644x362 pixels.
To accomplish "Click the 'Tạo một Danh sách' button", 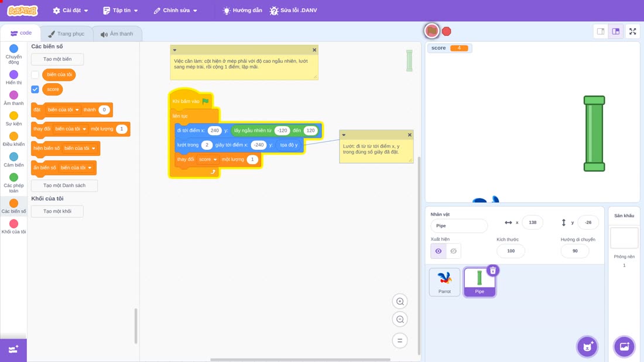I will click(64, 185).
